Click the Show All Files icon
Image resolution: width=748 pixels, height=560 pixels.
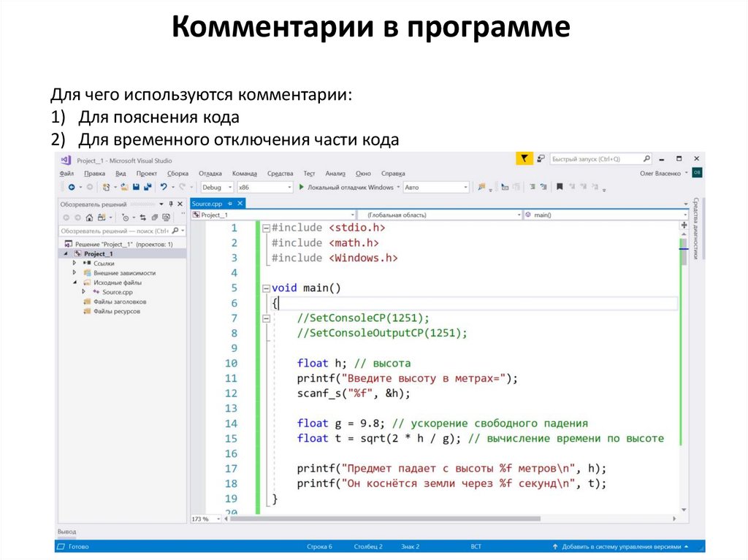coord(166,218)
